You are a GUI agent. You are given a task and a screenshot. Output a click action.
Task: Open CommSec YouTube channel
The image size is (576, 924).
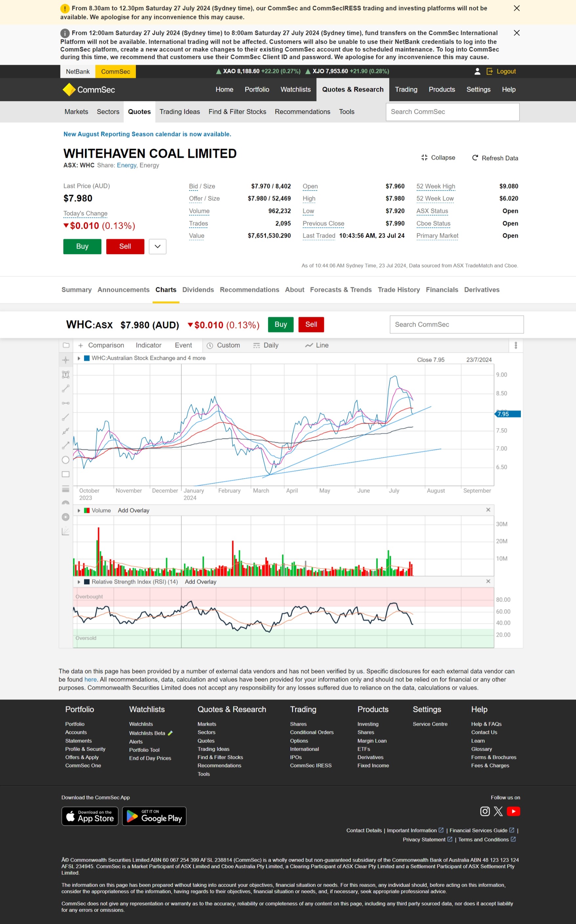pos(514,811)
